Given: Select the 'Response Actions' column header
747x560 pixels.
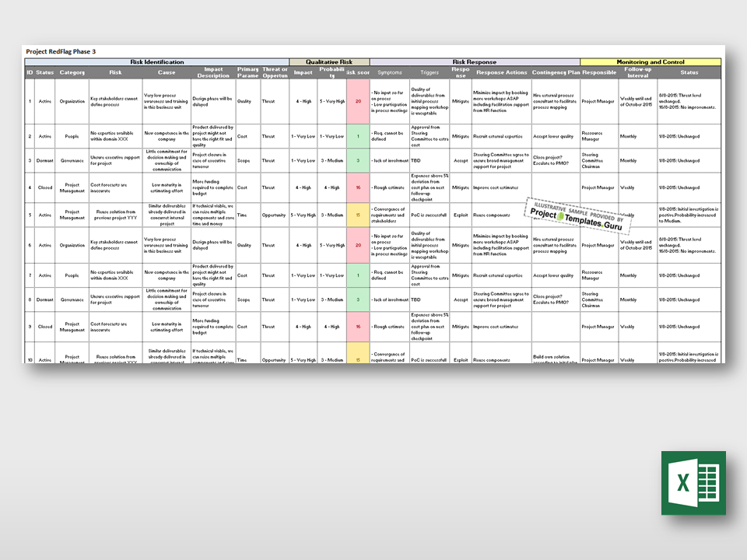Looking at the screenshot, I should 502,72.
